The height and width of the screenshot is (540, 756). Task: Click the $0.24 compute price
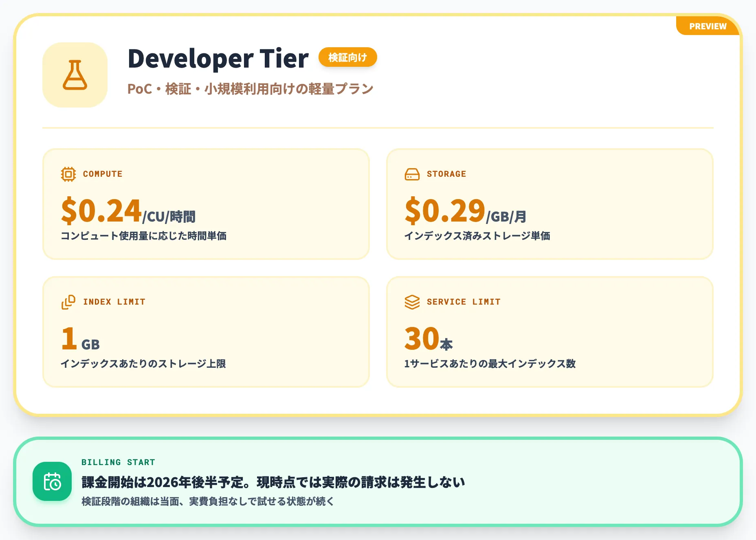coord(101,210)
